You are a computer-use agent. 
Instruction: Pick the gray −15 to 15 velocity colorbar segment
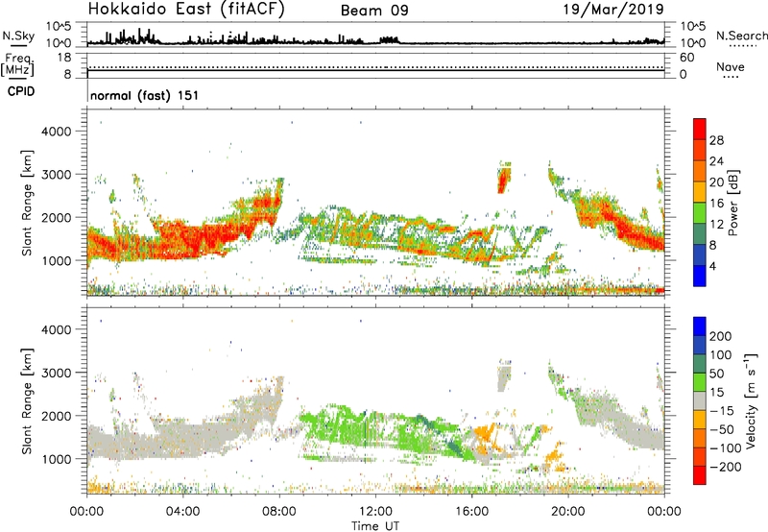pos(700,400)
